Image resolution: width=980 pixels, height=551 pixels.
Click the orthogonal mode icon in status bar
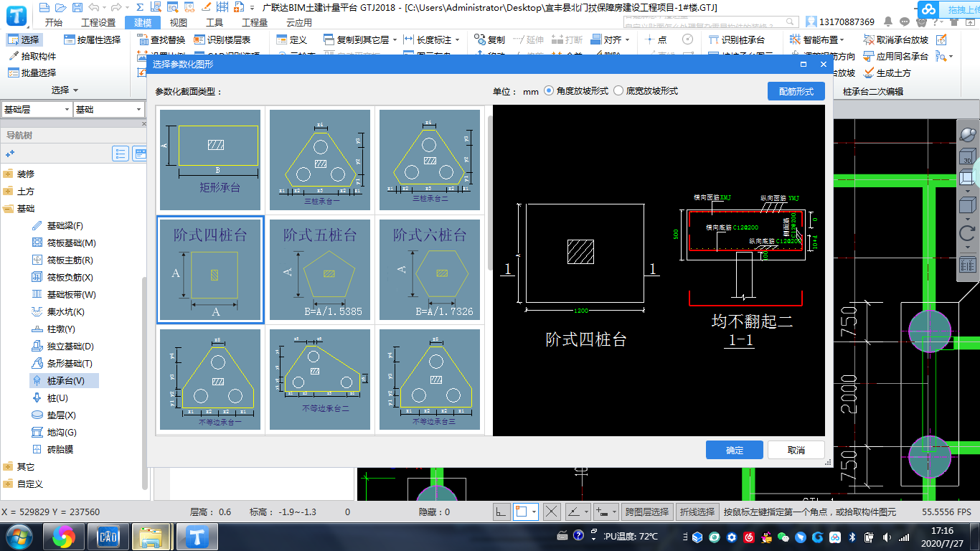tap(501, 512)
